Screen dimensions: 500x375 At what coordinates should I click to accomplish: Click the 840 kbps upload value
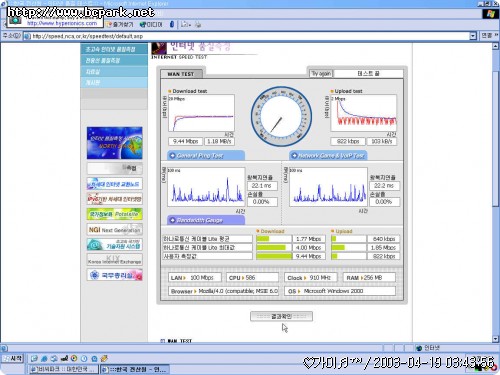point(383,239)
